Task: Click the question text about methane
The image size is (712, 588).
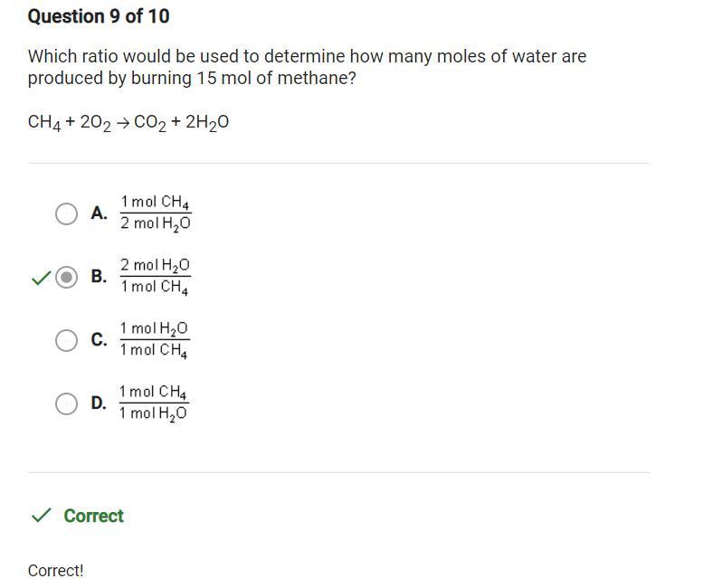Action: [307, 67]
